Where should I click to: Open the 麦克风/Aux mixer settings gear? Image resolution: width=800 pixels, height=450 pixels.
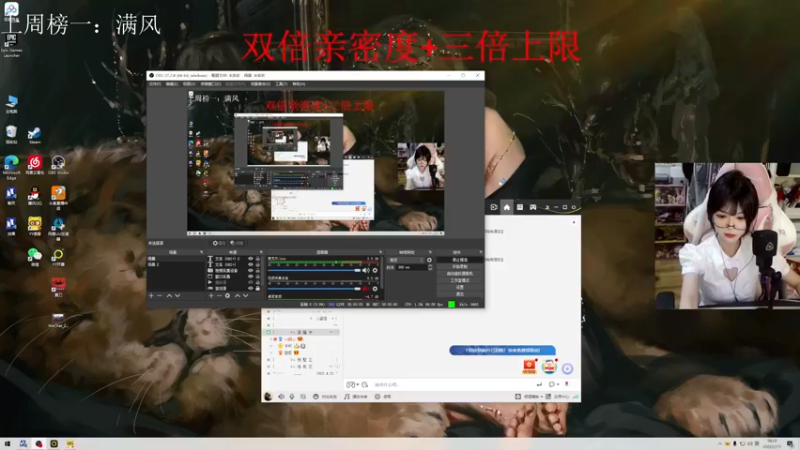(x=375, y=270)
